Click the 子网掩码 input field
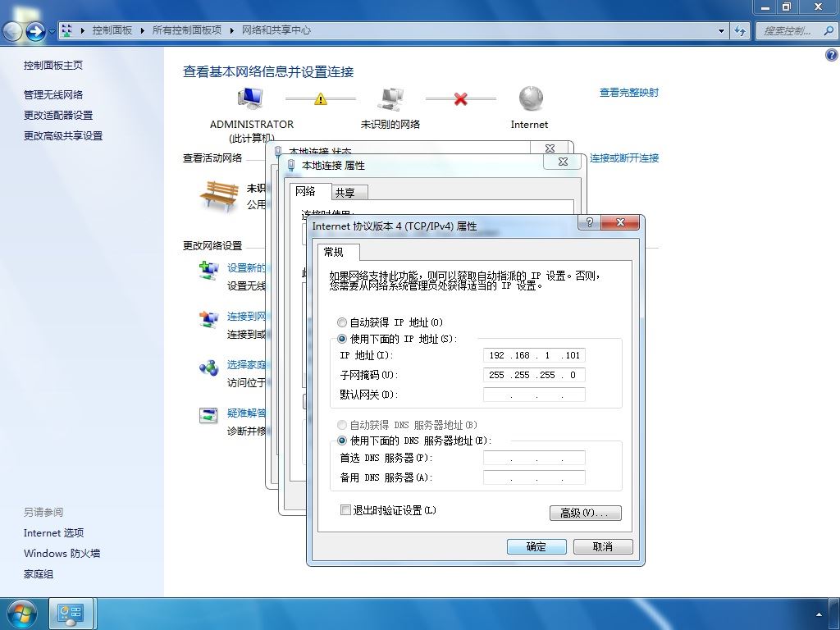The width and height of the screenshot is (840, 630). pos(534,375)
